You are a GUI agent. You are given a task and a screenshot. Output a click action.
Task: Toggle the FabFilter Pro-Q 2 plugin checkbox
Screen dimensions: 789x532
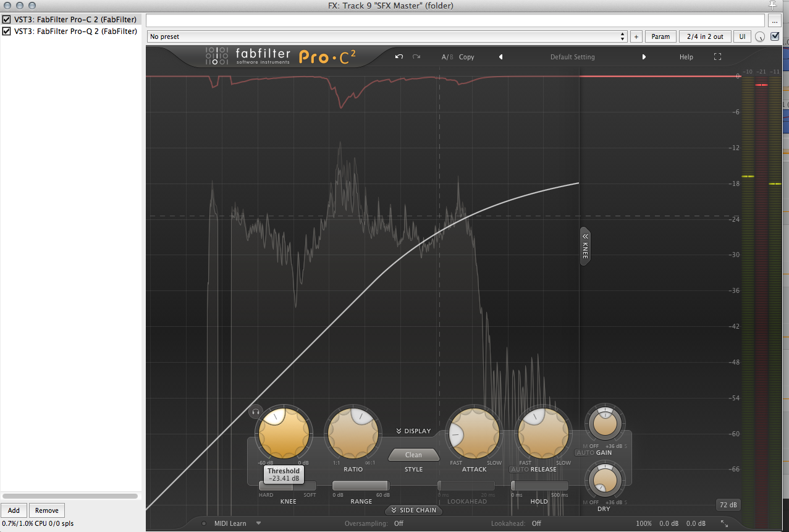pos(7,31)
